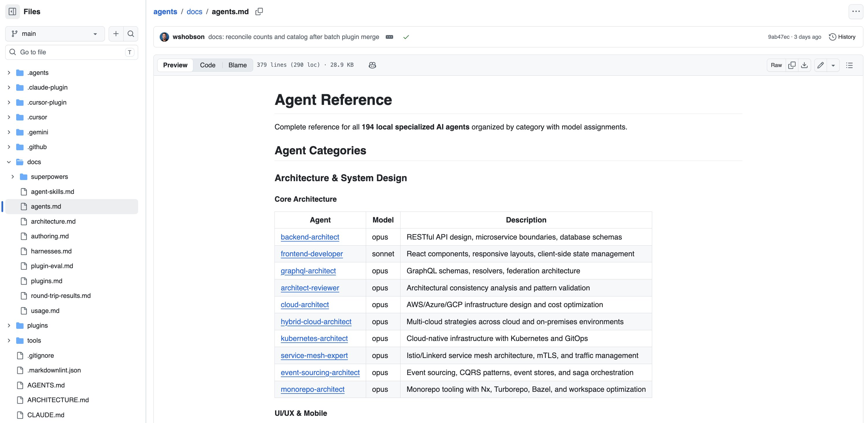Open the file search magnifier icon

point(131,34)
